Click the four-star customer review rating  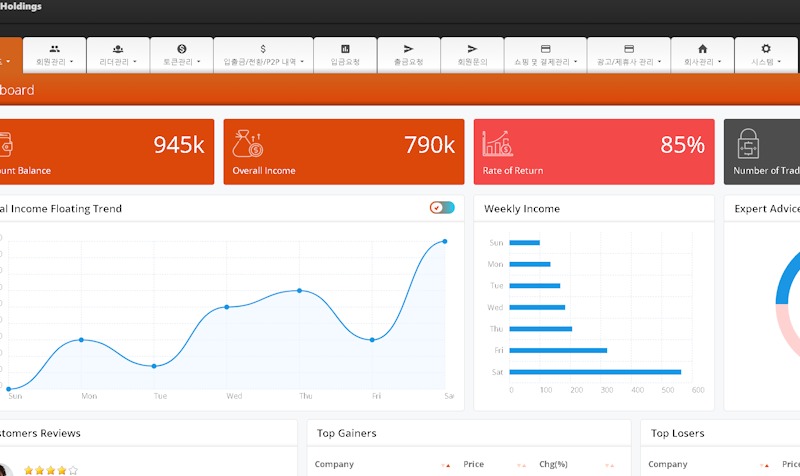pyautogui.click(x=50, y=470)
